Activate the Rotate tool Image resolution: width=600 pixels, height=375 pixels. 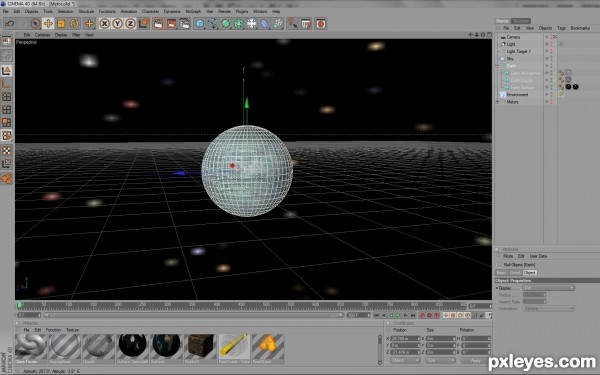click(74, 24)
